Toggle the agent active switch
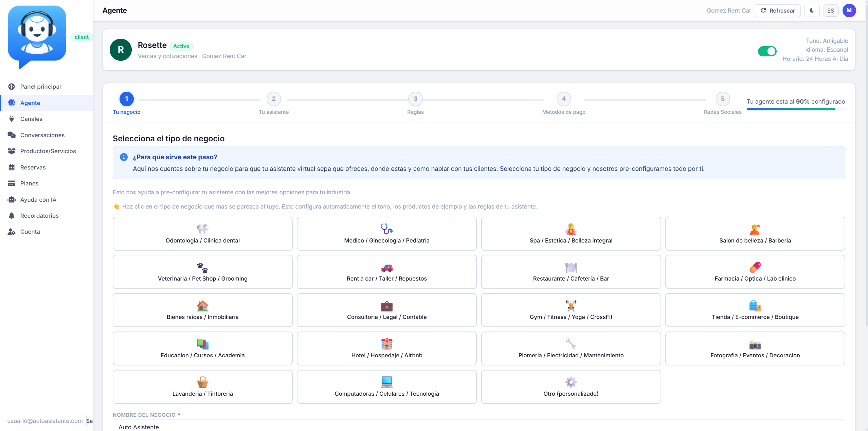The width and height of the screenshot is (868, 431). pos(767,51)
